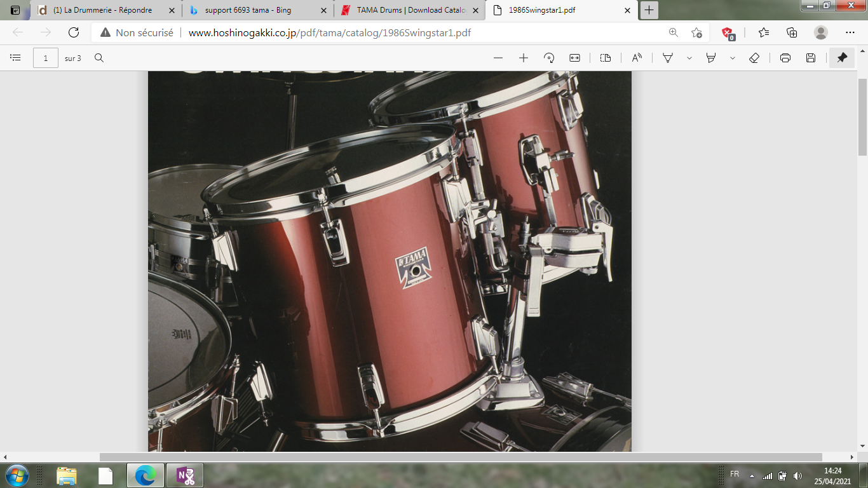The image size is (868, 488).
Task: Print the PDF document
Action: (x=785, y=58)
